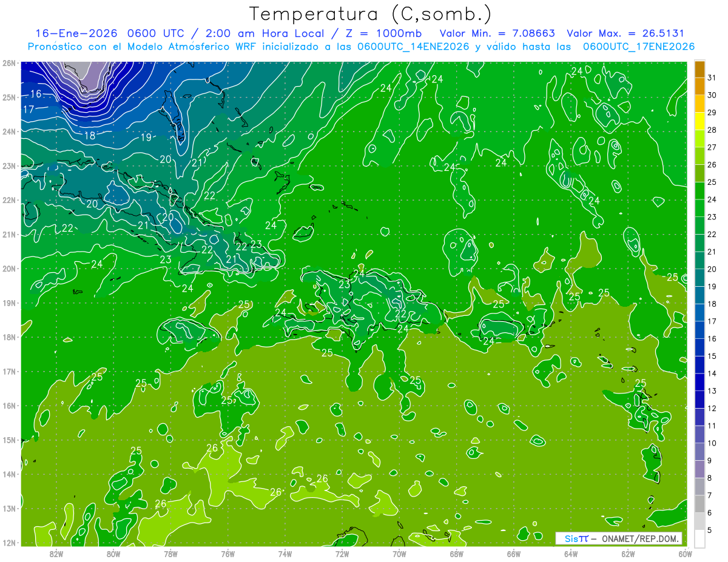Click the legend scale value '11'
Image resolution: width=728 pixels, height=562 pixels.
[712, 426]
